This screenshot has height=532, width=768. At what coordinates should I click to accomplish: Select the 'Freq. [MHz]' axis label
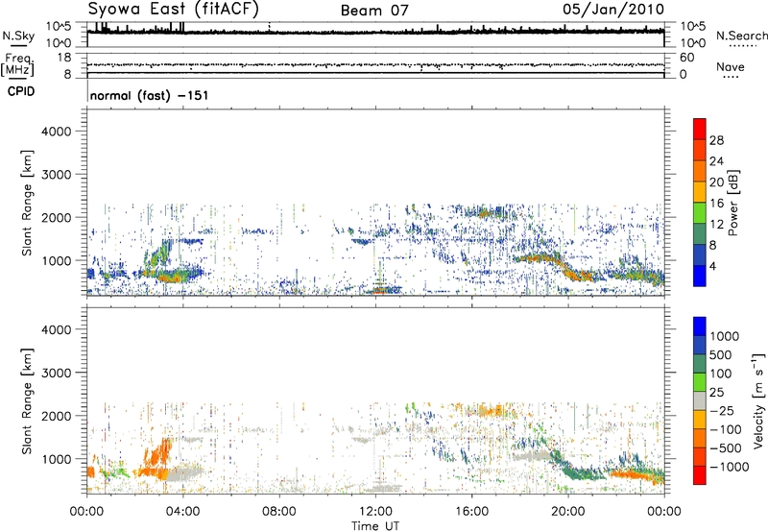[17, 65]
